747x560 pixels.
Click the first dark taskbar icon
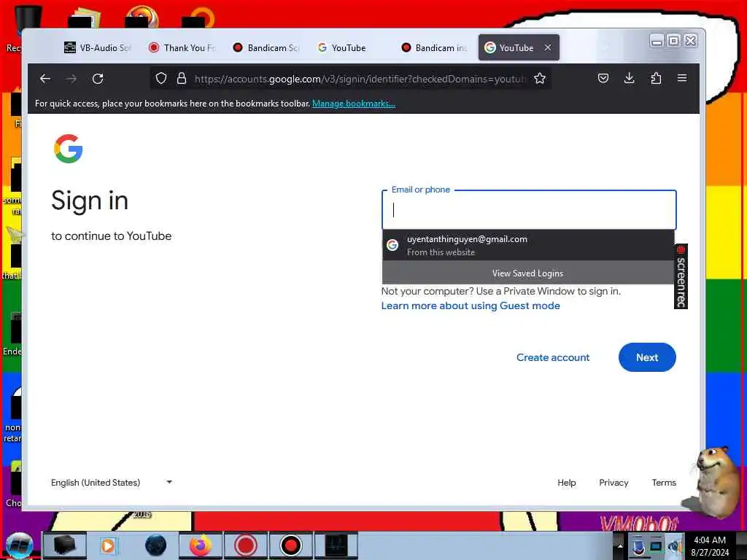pyautogui.click(x=64, y=545)
